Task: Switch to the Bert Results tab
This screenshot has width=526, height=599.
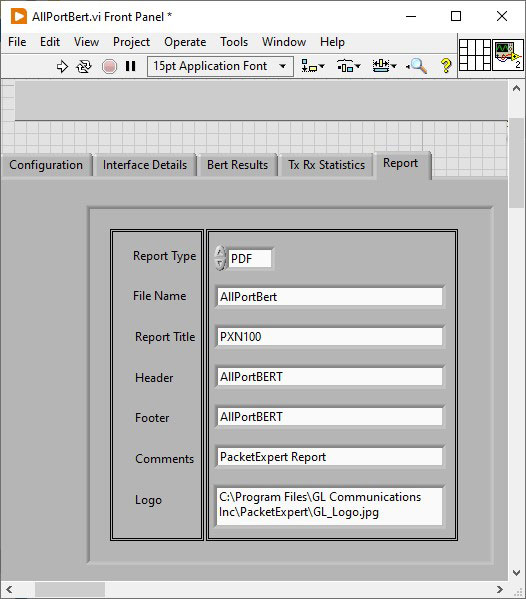Action: (238, 165)
